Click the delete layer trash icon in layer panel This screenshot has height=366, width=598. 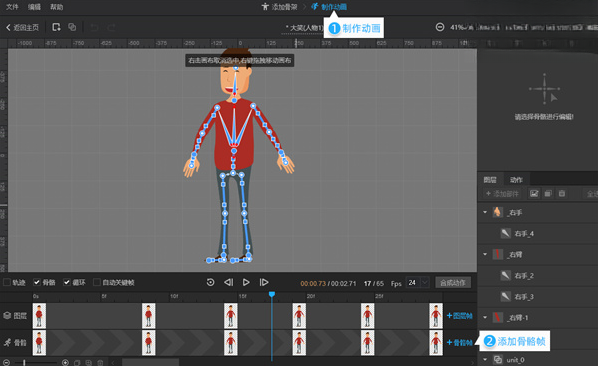562,194
